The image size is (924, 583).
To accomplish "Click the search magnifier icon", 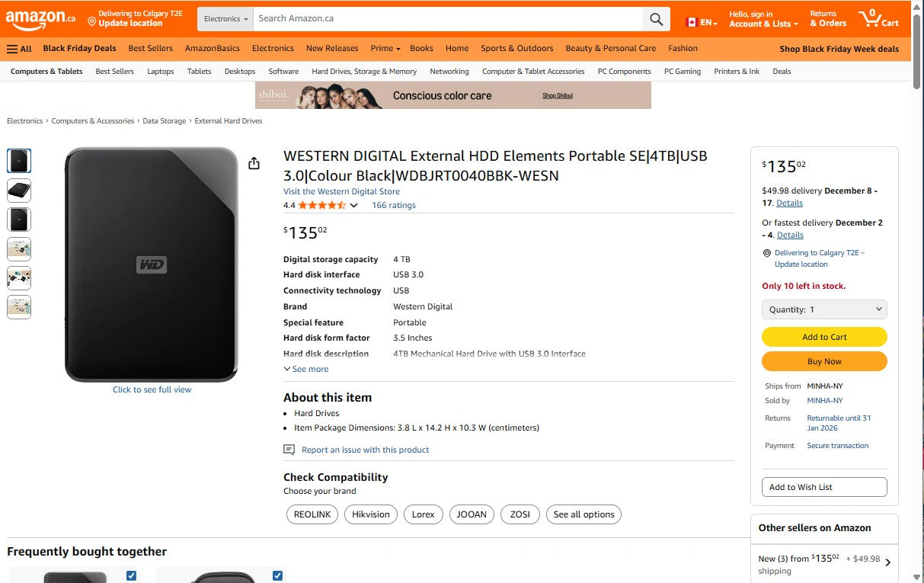I will point(655,18).
